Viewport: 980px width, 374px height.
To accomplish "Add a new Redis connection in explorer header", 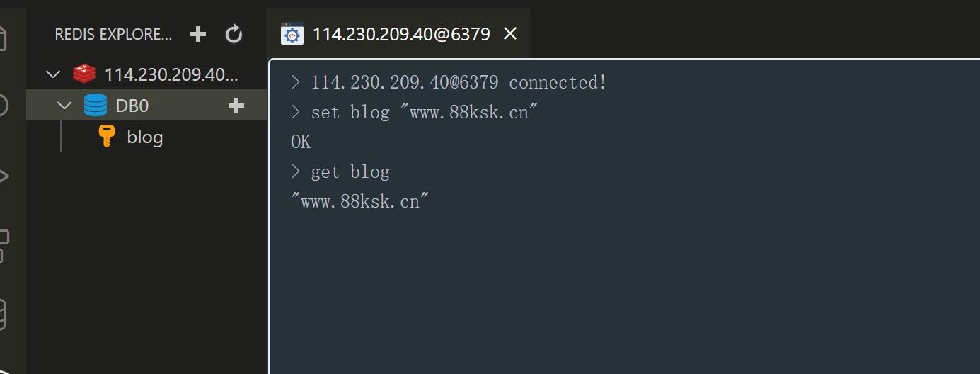I will pyautogui.click(x=198, y=34).
